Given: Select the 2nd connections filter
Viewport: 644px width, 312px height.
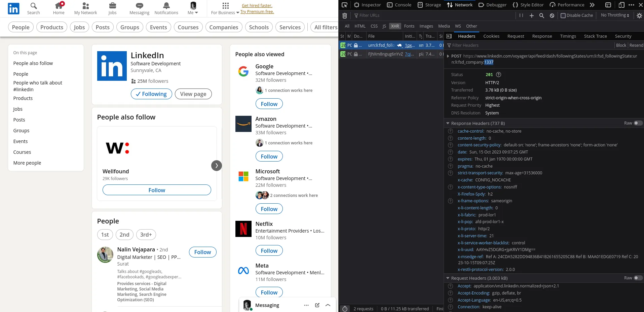Looking at the screenshot, I should (124, 235).
